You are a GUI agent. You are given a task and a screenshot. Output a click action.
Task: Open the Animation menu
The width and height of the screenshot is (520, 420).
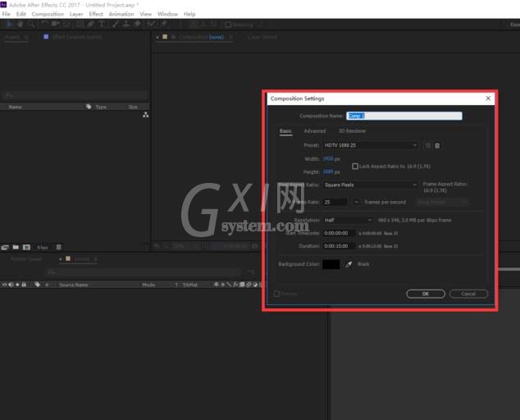[x=121, y=14]
